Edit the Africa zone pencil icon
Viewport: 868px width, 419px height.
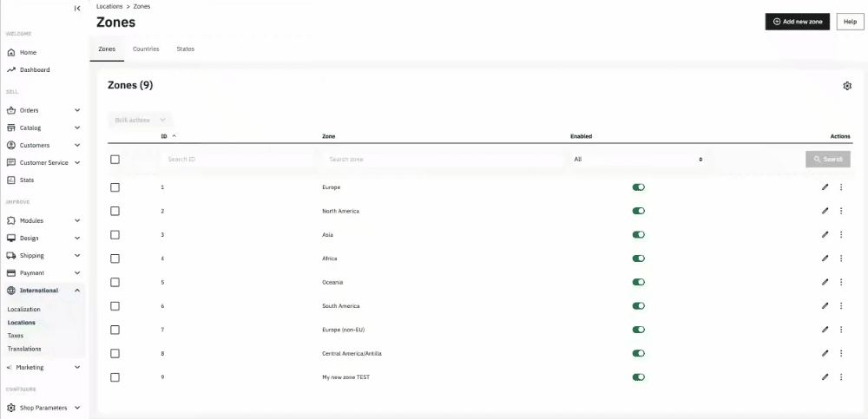825,259
